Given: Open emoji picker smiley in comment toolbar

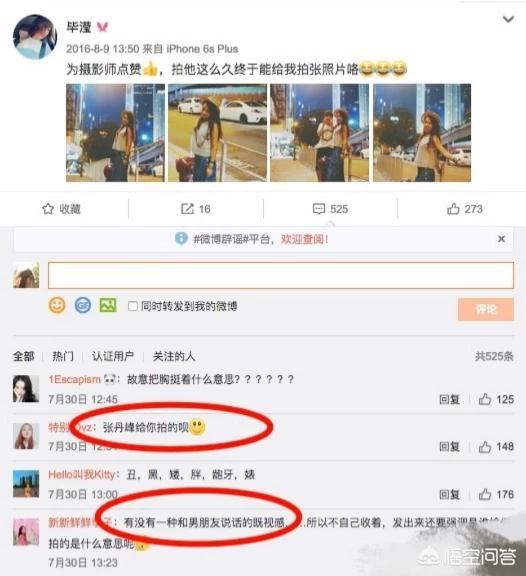Looking at the screenshot, I should 57,305.
